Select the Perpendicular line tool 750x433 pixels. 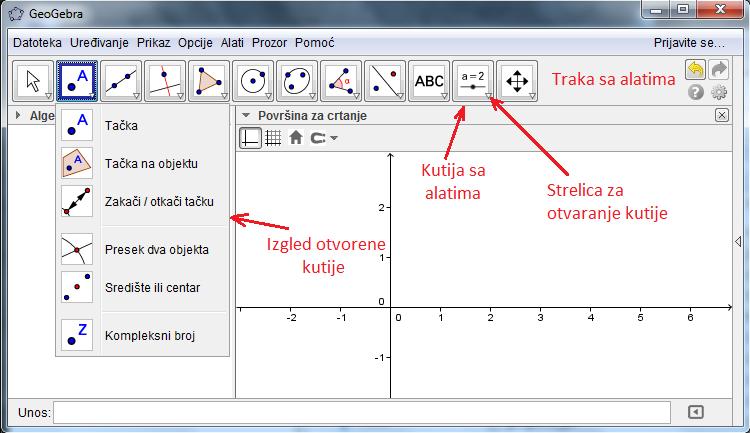tap(165, 81)
